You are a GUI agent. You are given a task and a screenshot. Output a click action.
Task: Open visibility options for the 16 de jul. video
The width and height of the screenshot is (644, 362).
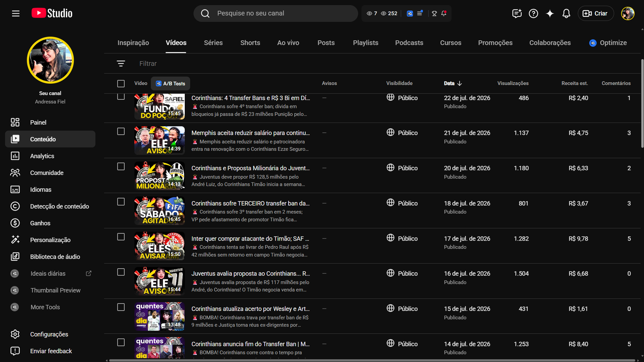point(402,274)
